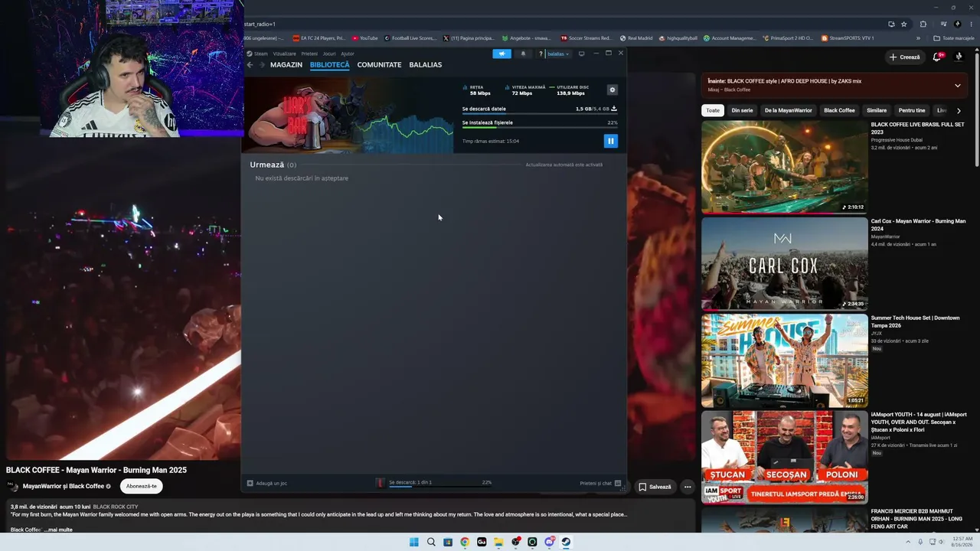Open the Real Madrid bookmark

point(635,38)
